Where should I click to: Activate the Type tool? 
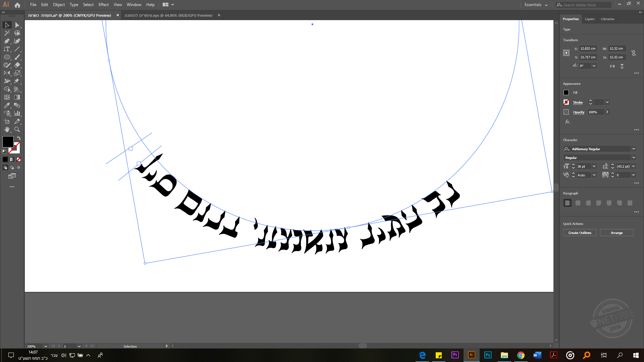(7, 49)
